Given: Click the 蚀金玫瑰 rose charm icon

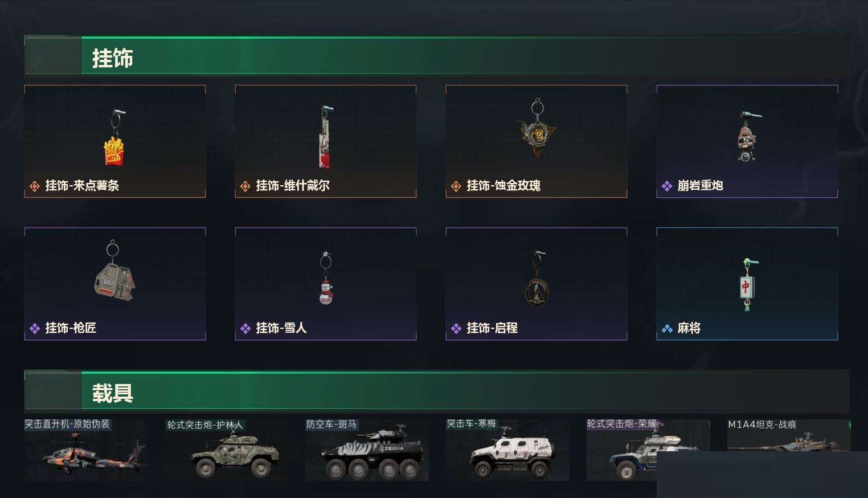Looking at the screenshot, I should [536, 129].
